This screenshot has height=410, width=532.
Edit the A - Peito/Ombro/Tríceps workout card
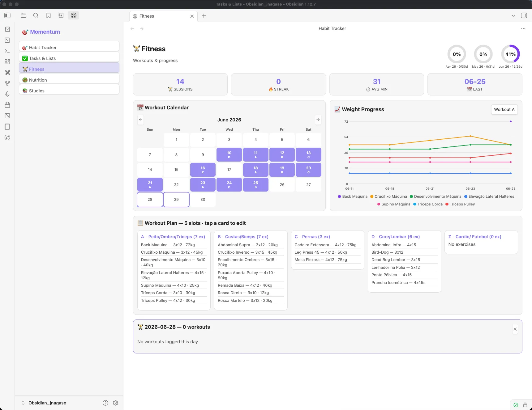(x=174, y=270)
